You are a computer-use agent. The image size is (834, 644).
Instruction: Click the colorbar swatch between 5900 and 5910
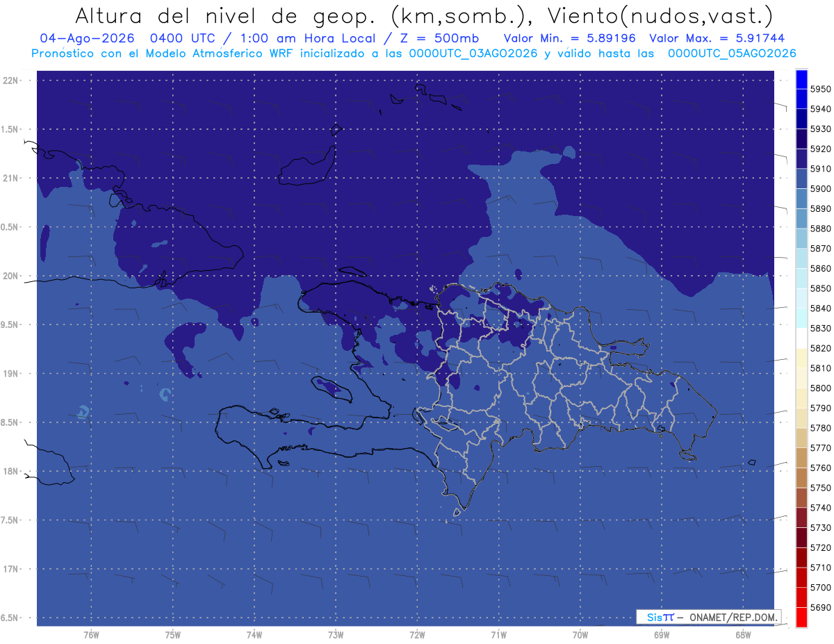(x=801, y=179)
